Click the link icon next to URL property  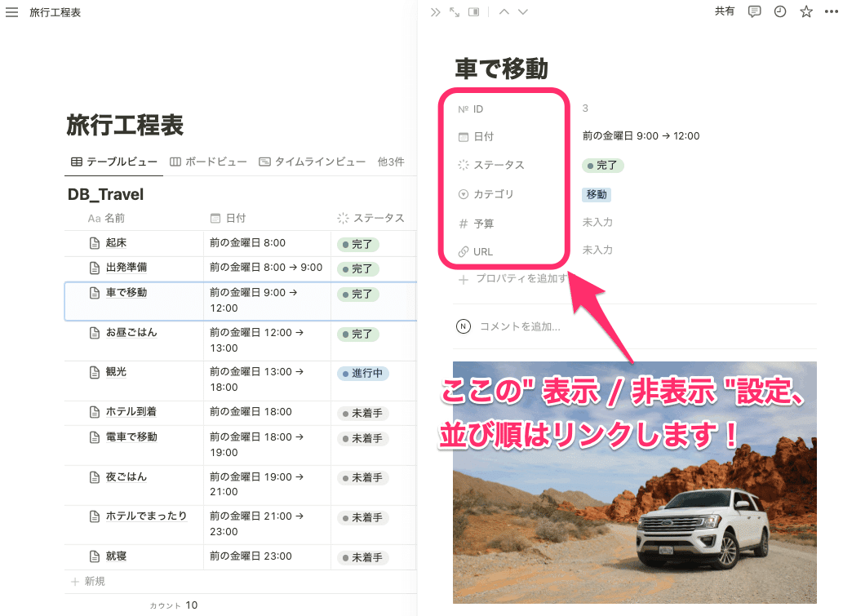point(465,251)
